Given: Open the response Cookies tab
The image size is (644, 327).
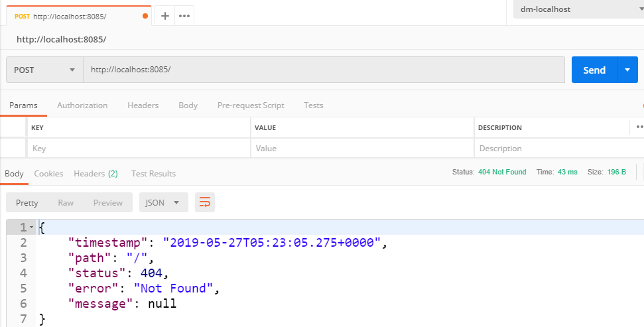Looking at the screenshot, I should click(x=48, y=174).
